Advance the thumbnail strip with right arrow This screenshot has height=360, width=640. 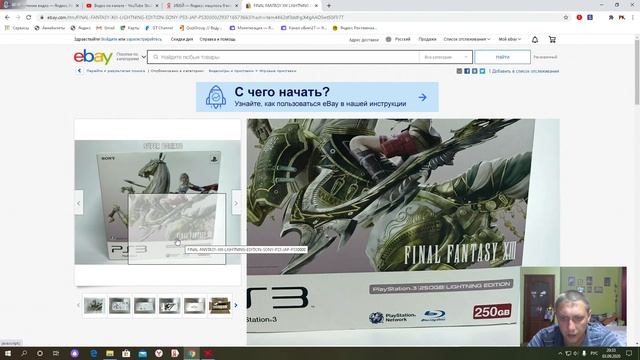click(x=236, y=305)
